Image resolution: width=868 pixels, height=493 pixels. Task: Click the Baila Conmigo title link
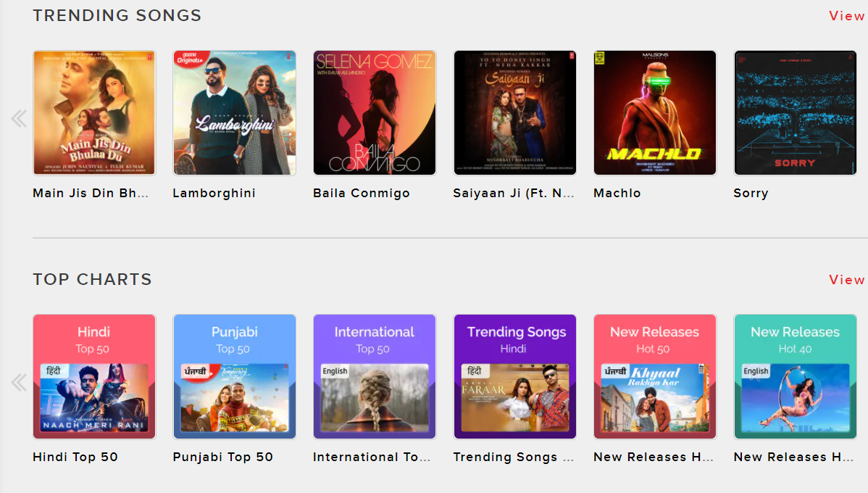click(362, 194)
